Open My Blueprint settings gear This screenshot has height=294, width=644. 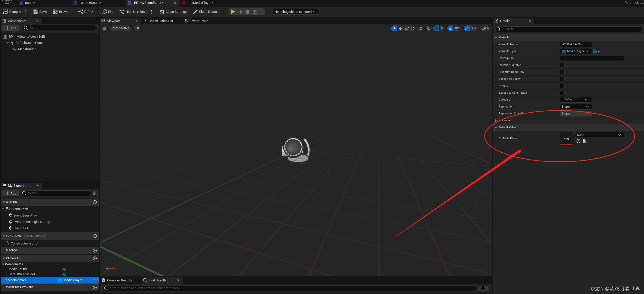(95, 193)
